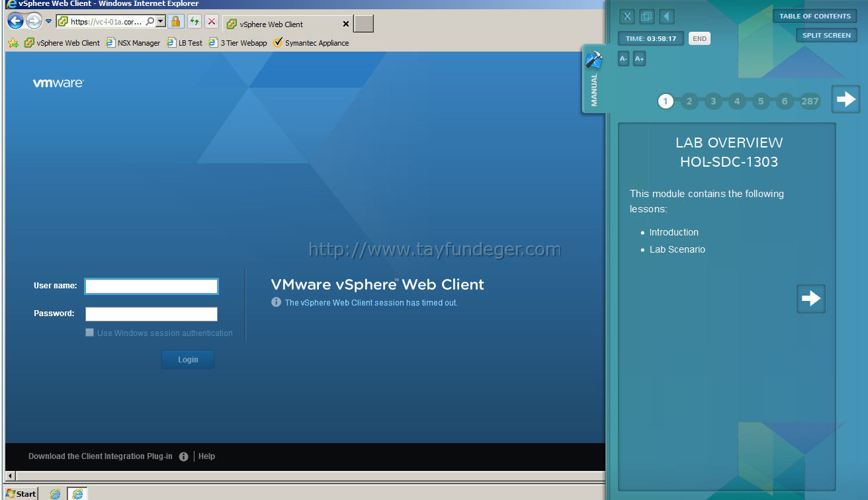Jump to manual page 3
This screenshot has width=868, height=500.
pyautogui.click(x=713, y=101)
